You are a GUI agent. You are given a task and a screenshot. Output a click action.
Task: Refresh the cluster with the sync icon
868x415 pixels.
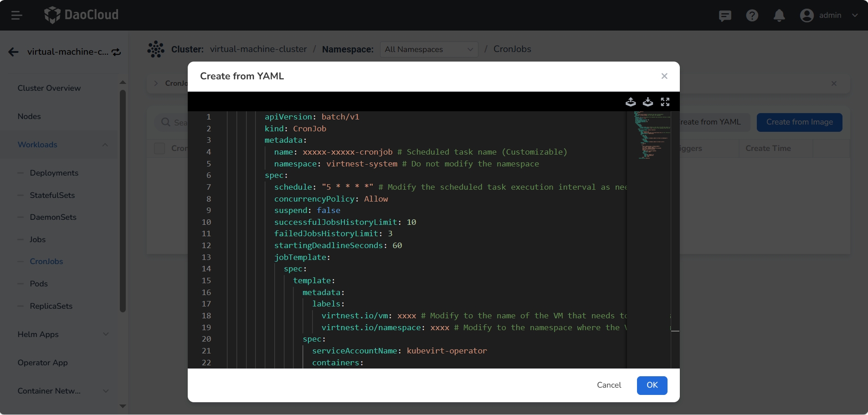(x=116, y=52)
